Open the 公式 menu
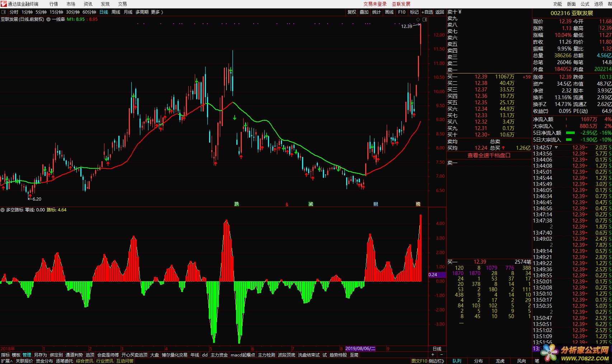This screenshot has height=364, width=612. click(585, 4)
